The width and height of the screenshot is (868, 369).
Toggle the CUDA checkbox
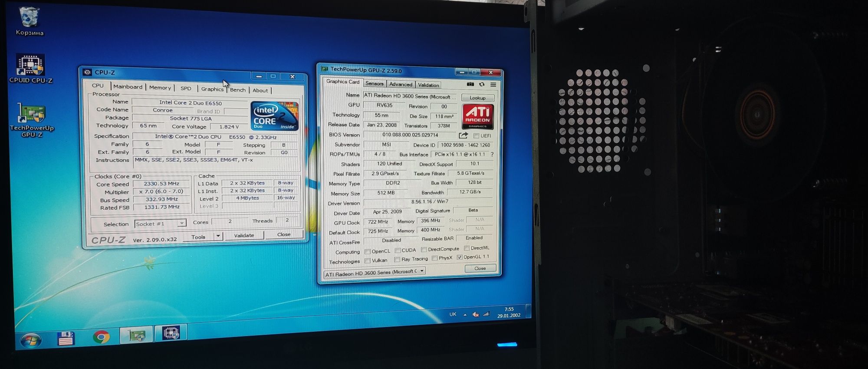(398, 250)
